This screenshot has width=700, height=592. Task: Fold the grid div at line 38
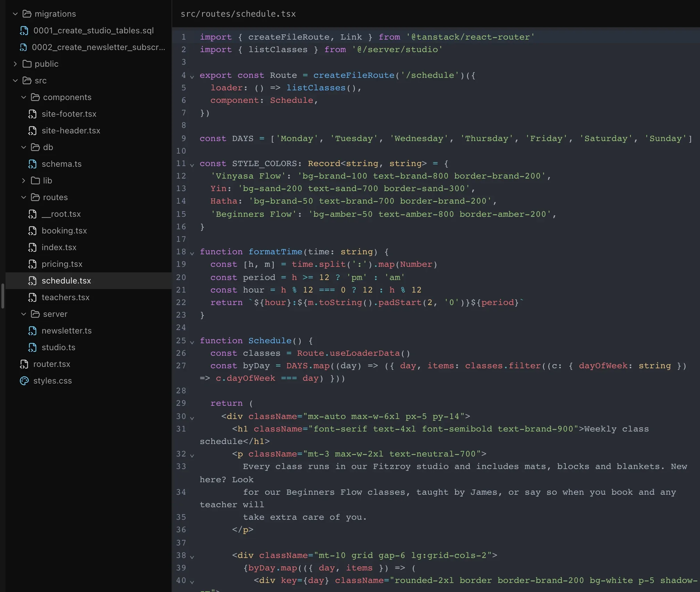(x=192, y=557)
